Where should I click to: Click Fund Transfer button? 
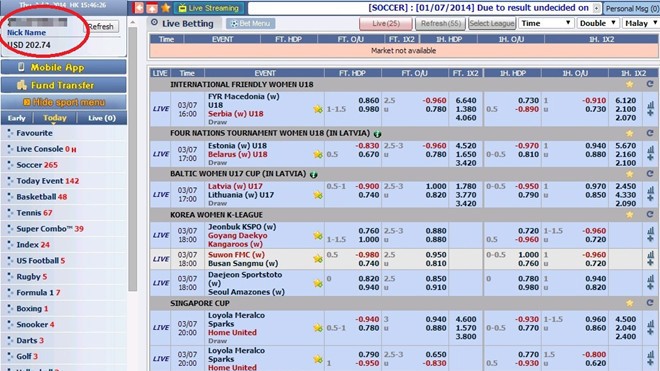(x=64, y=85)
